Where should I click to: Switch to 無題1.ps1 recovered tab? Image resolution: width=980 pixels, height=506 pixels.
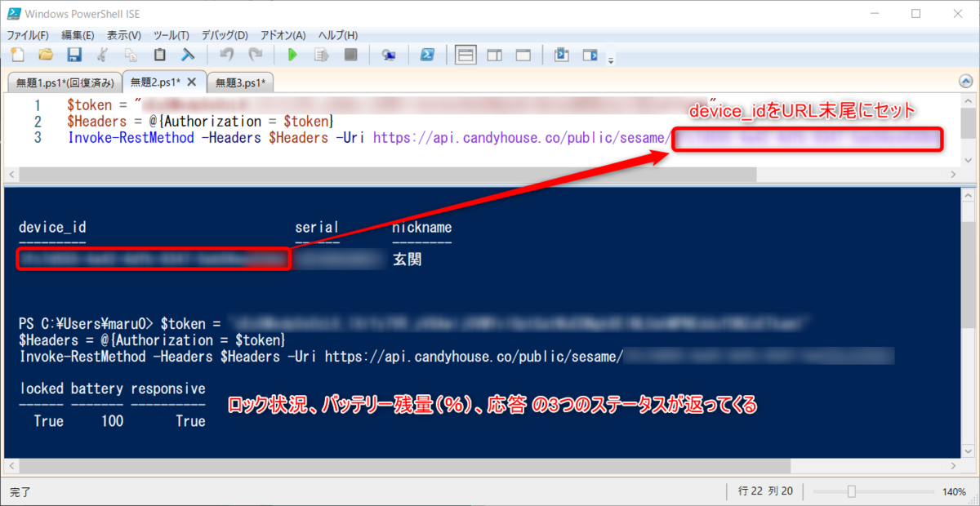[x=65, y=82]
